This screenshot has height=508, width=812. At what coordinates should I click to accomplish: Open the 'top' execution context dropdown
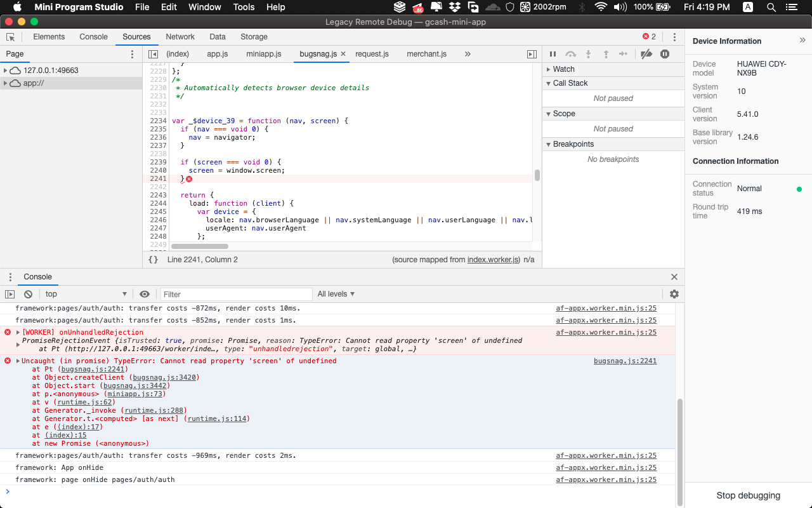86,294
